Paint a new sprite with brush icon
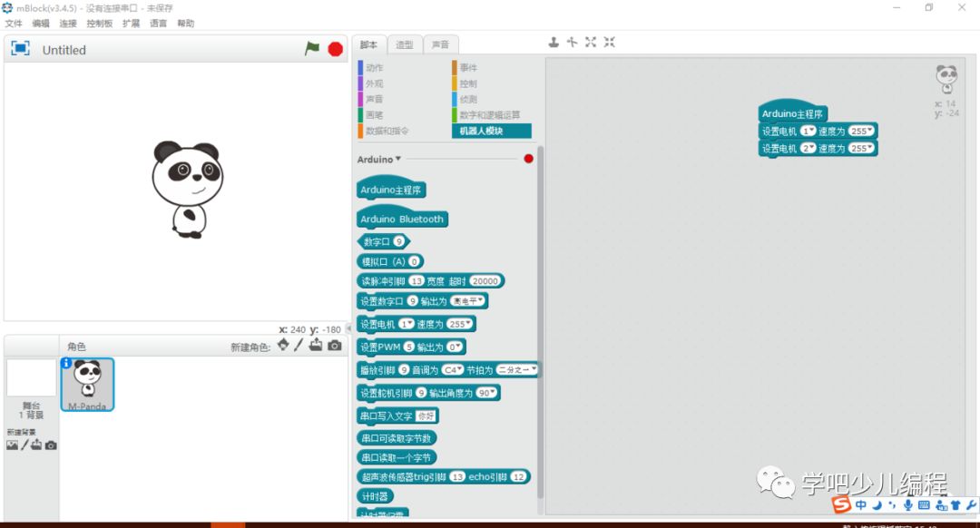The image size is (980, 528). pos(299,345)
